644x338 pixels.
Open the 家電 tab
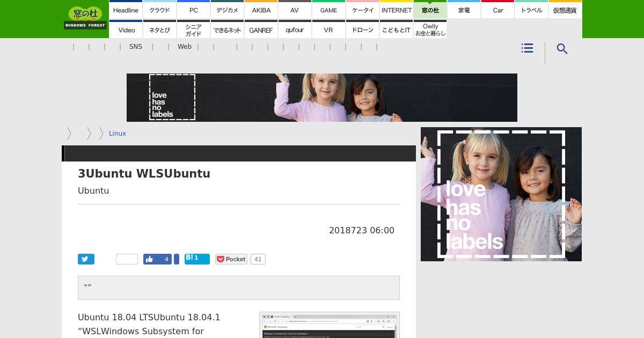click(464, 9)
